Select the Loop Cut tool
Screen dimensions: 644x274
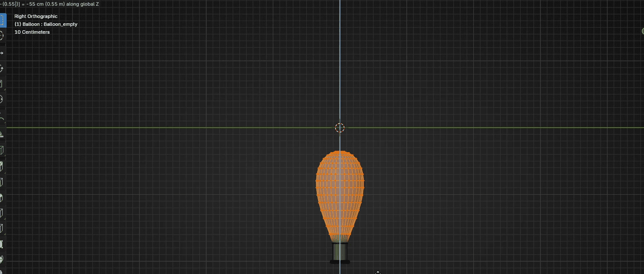point(2,213)
